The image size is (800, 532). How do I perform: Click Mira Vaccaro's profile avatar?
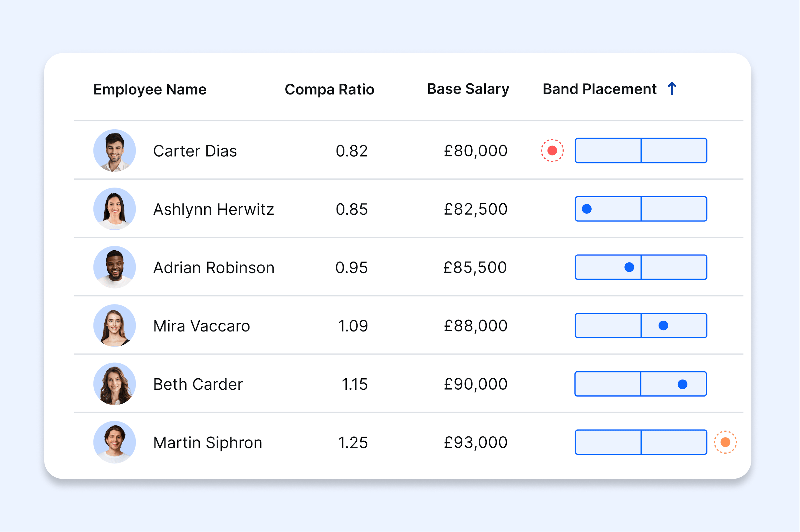(x=114, y=325)
